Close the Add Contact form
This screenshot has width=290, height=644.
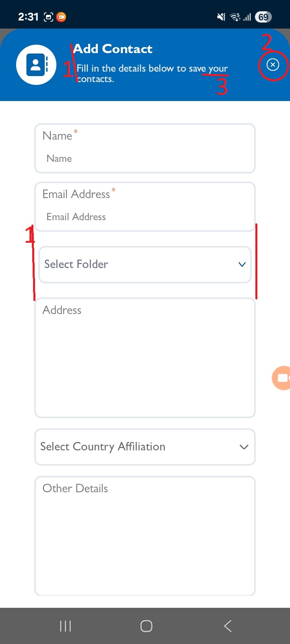click(x=273, y=65)
